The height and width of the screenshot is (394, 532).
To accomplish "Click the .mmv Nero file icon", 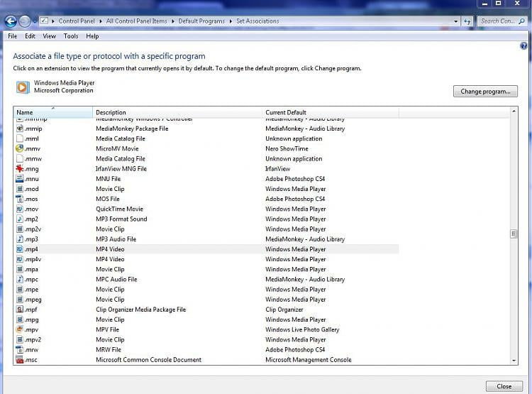I will click(x=20, y=148).
